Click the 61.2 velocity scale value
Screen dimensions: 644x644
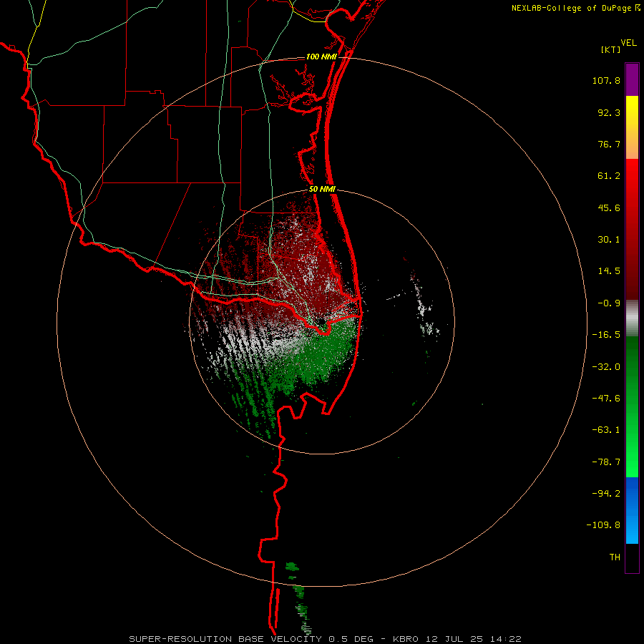(609, 176)
